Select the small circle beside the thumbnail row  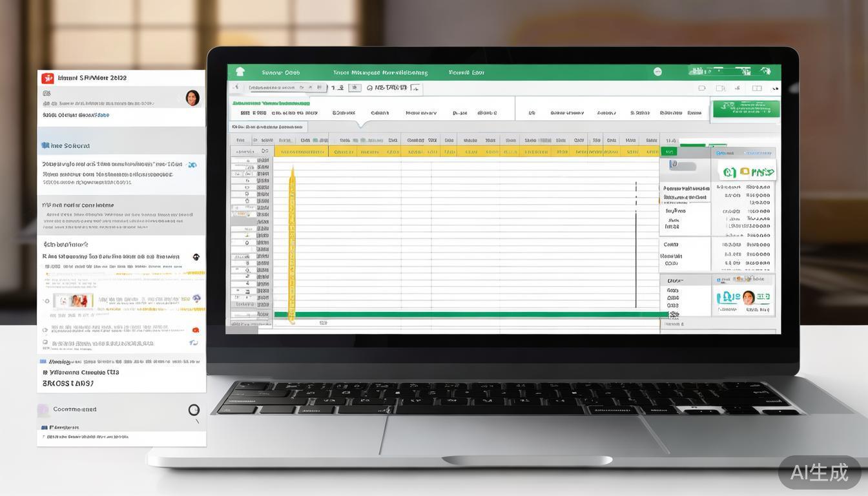(x=46, y=301)
